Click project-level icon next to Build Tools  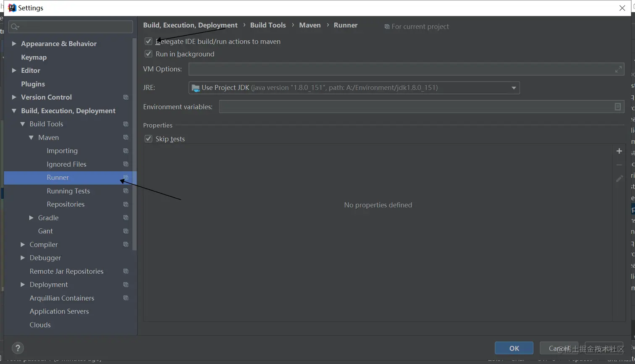point(126,124)
